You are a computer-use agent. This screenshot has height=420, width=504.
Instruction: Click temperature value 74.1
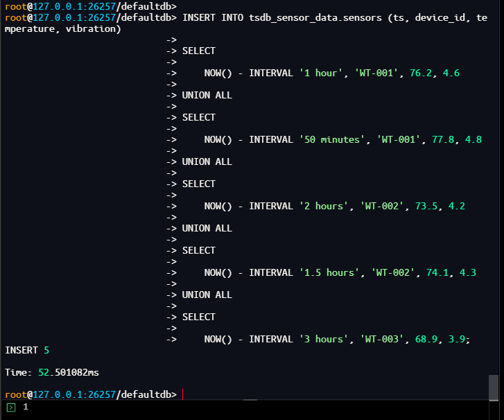[437, 272]
